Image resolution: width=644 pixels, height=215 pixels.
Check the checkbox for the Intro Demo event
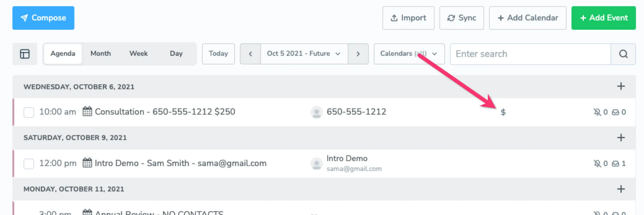(29, 164)
